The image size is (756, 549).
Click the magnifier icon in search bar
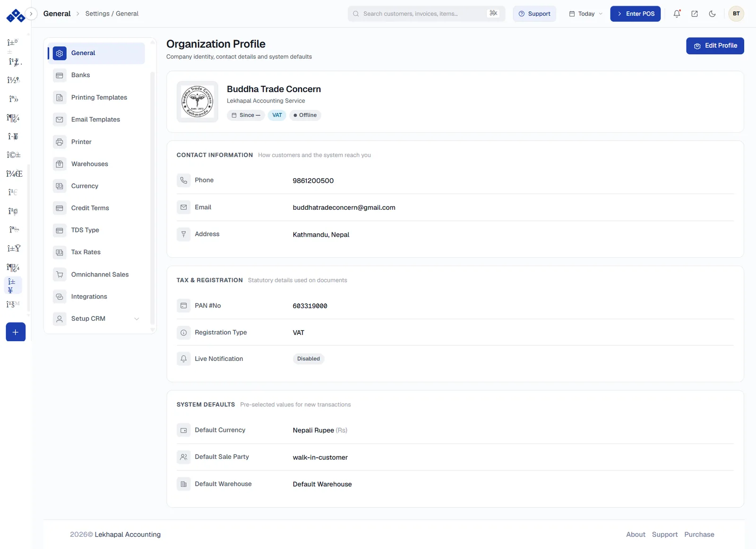(x=356, y=14)
